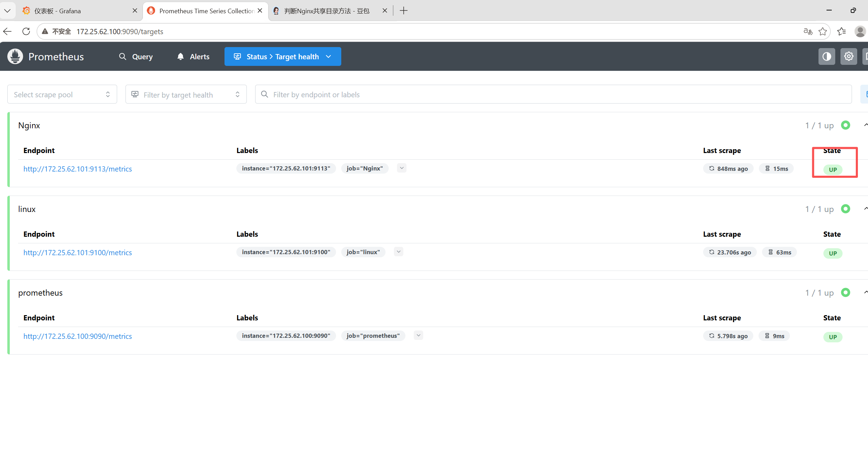Open the 172.25.62.101:9113 metrics endpoint link
The height and width of the screenshot is (456, 868).
coord(78,169)
